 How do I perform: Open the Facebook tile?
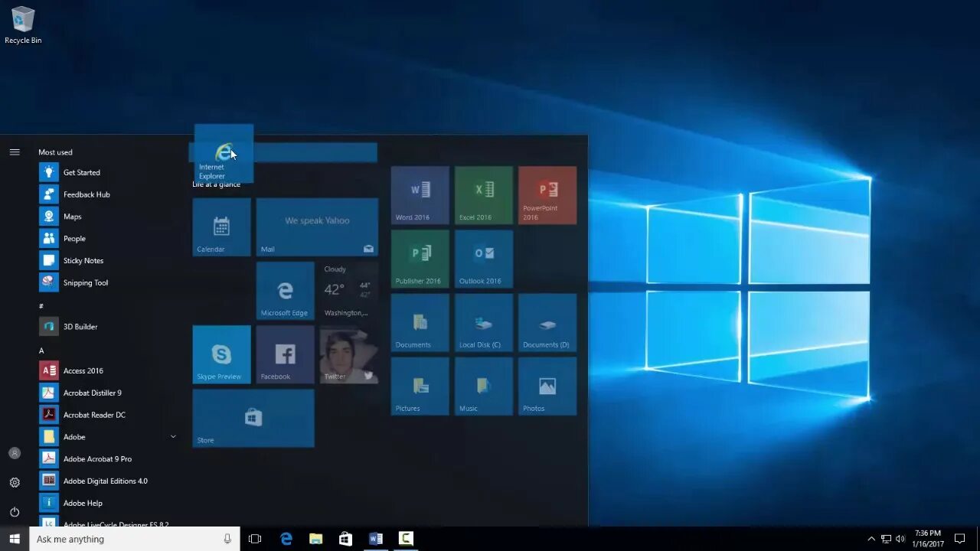(285, 354)
